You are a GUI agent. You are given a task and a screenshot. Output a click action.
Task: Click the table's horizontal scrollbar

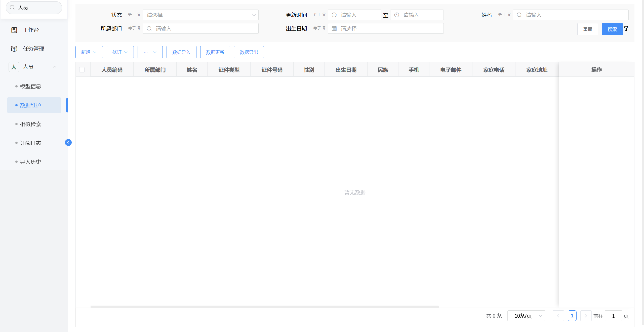coord(265,307)
